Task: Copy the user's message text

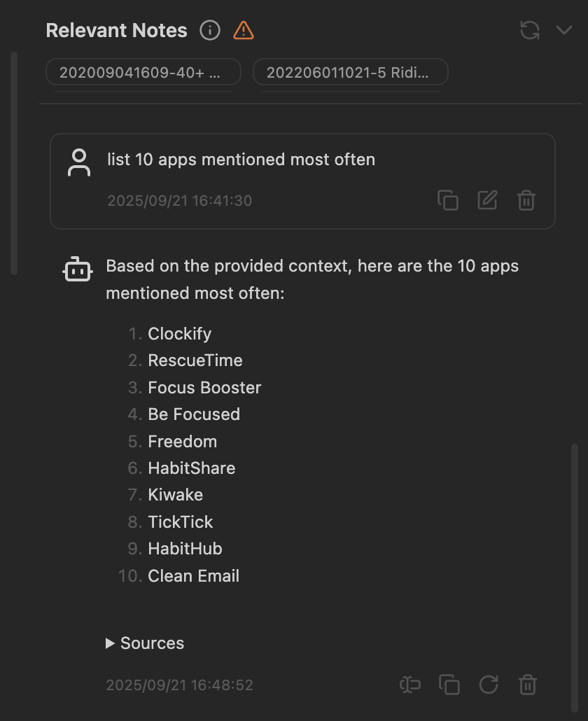Action: click(448, 200)
